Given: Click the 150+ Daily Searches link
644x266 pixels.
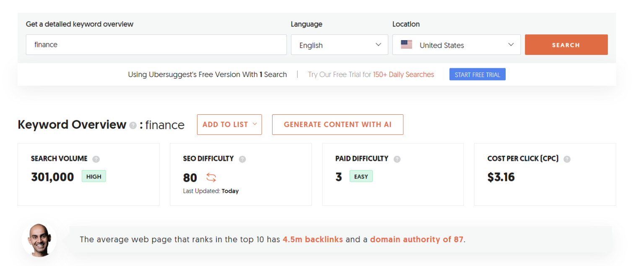Looking at the screenshot, I should tap(403, 74).
